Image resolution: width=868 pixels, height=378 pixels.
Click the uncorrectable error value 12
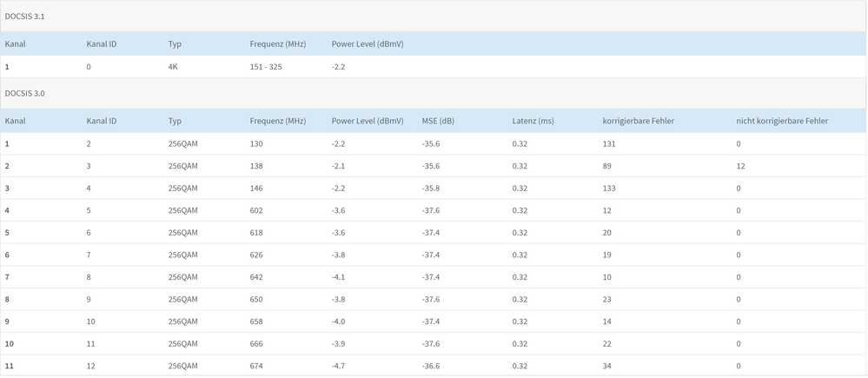[740, 165]
